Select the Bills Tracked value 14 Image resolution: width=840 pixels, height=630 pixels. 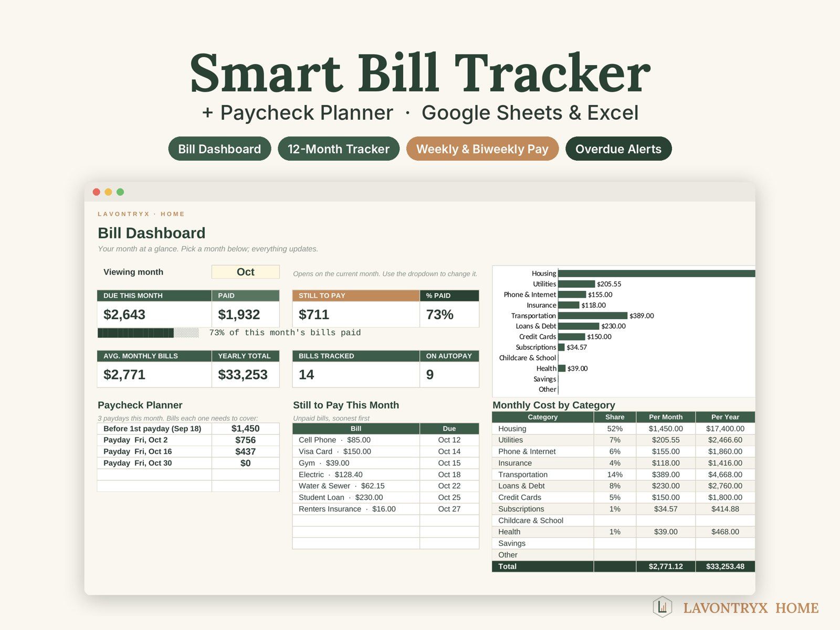pyautogui.click(x=306, y=375)
